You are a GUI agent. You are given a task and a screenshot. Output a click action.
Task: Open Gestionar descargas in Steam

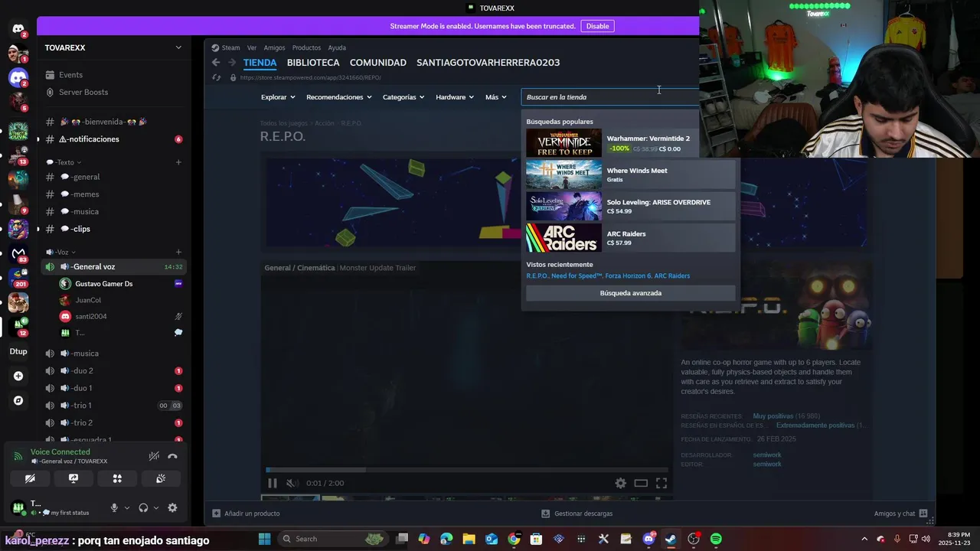pos(577,514)
